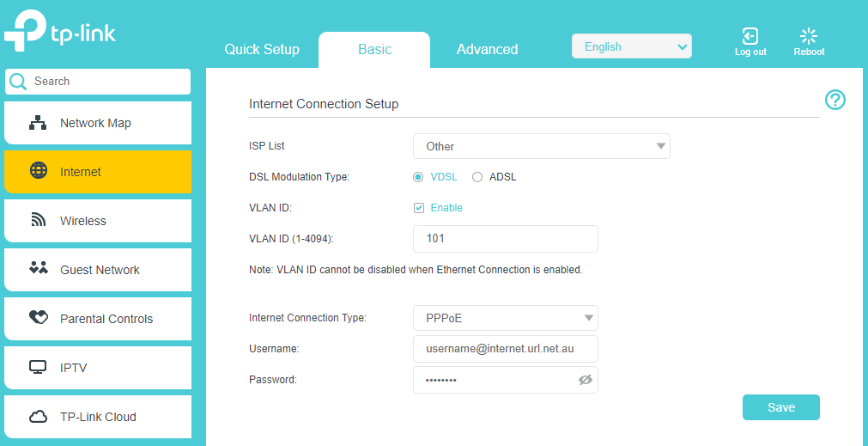Click the IPTV monitor icon

38,367
